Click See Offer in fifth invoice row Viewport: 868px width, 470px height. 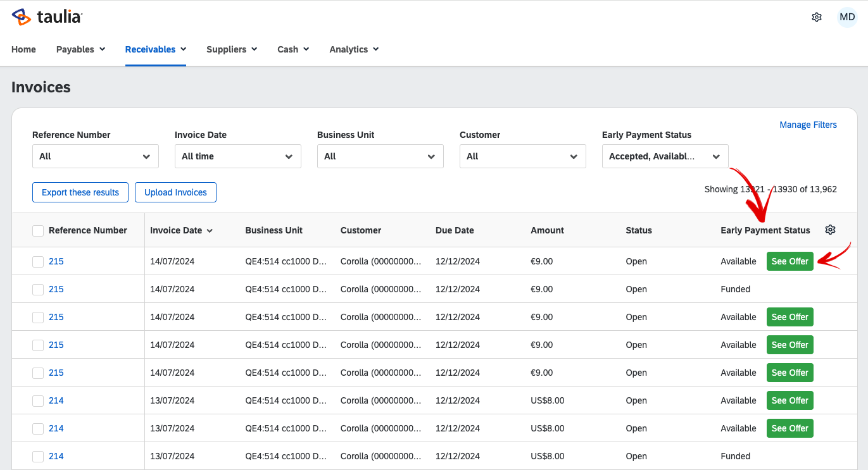click(789, 373)
